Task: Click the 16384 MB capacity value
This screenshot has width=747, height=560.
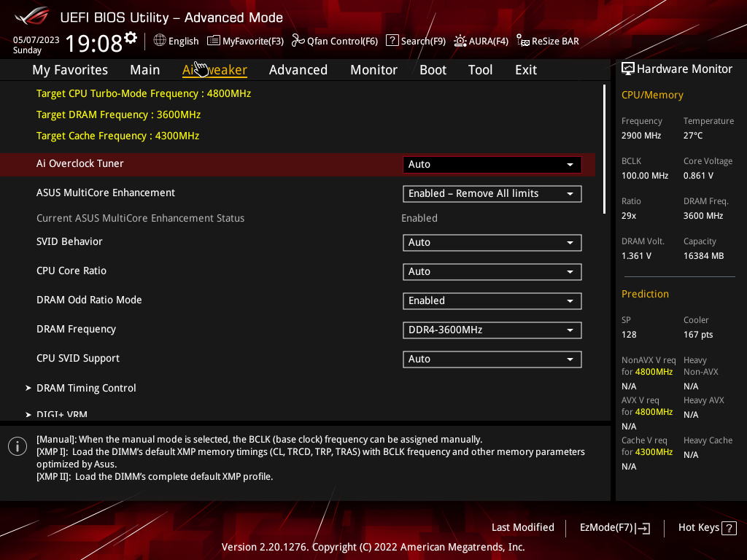Action: point(704,256)
